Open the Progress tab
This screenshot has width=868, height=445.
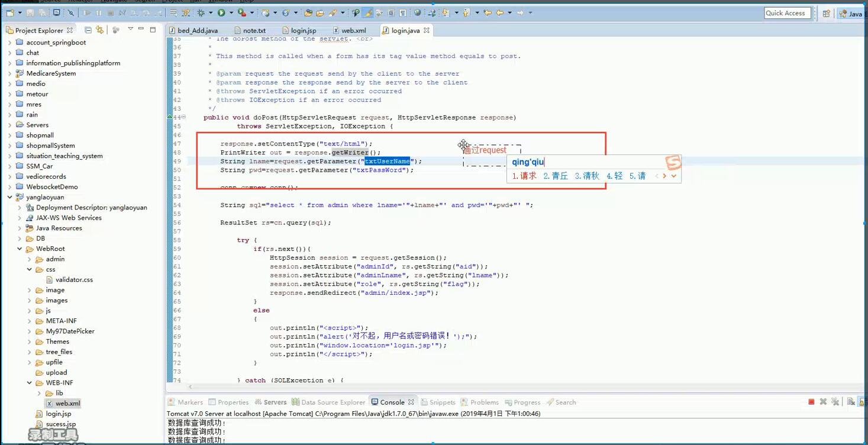(x=522, y=402)
